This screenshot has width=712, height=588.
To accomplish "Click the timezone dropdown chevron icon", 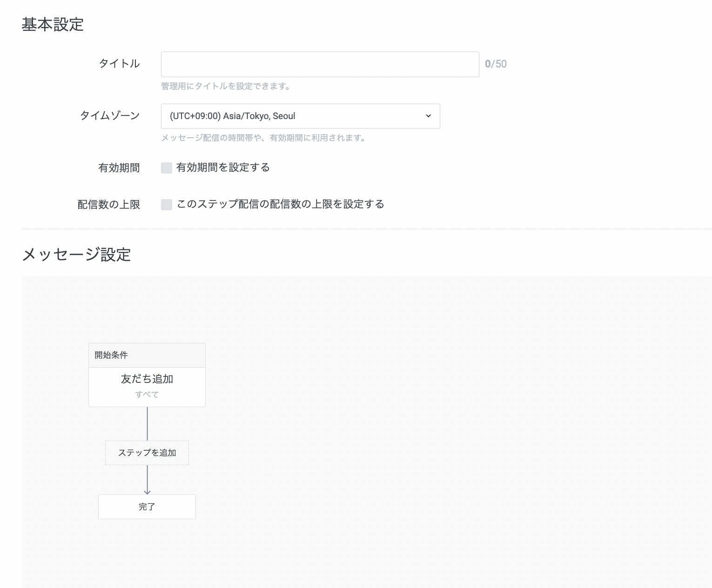I will pos(428,116).
